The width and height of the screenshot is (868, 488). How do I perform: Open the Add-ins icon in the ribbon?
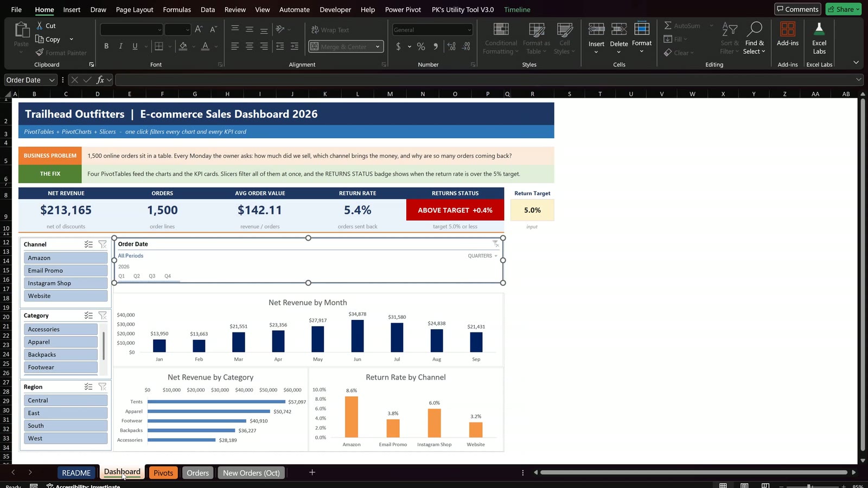(x=787, y=29)
